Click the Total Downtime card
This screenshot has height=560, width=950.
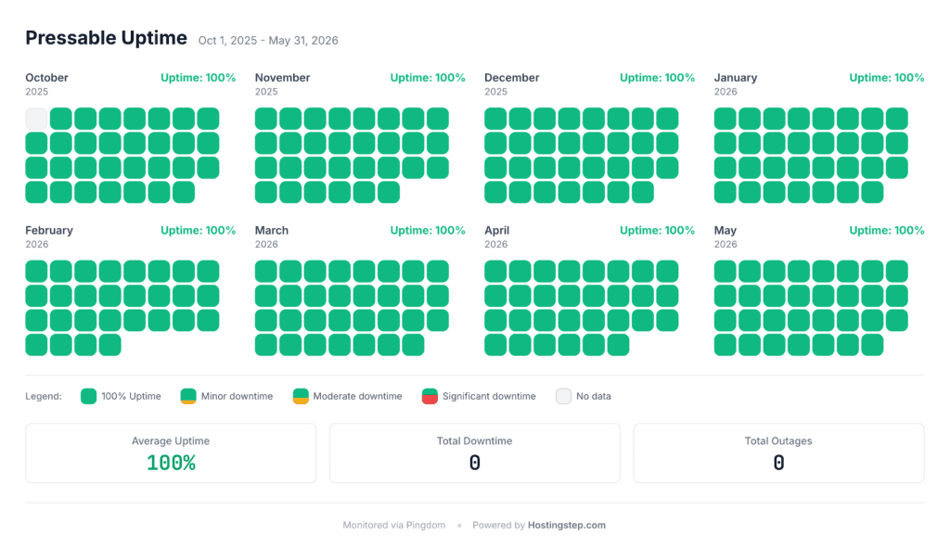[475, 452]
